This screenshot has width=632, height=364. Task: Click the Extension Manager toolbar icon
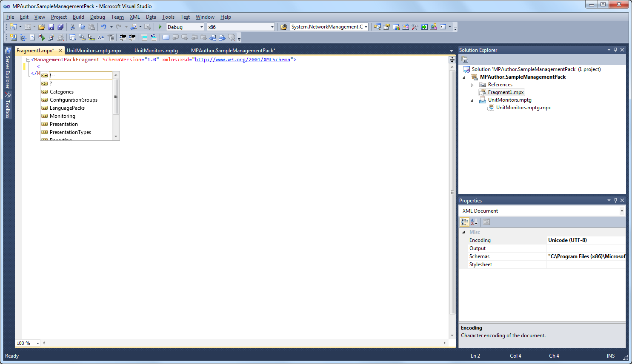(x=434, y=27)
